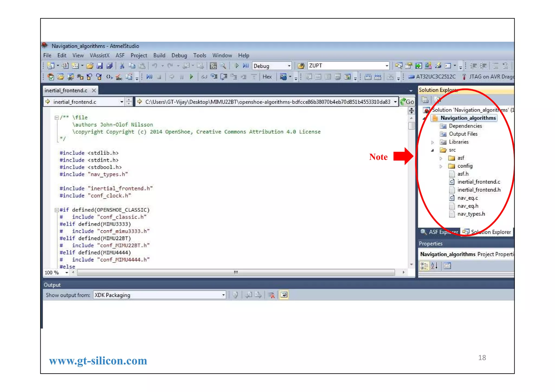Screen dimensions: 555x392
Task: Click the AT32UC3C2512C device chip button
Action: [x=432, y=77]
